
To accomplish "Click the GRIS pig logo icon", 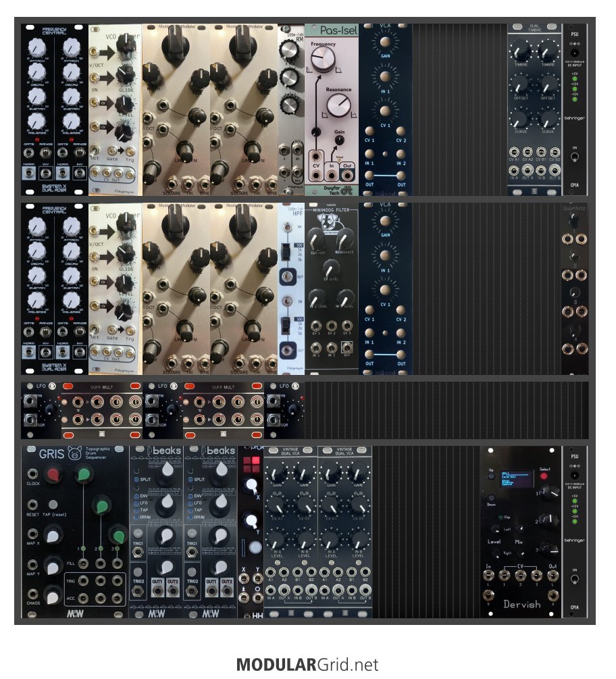I will [x=74, y=453].
